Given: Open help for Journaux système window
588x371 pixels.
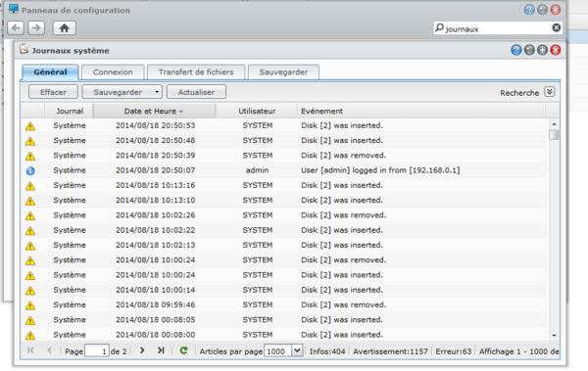Looking at the screenshot, I should point(516,50).
